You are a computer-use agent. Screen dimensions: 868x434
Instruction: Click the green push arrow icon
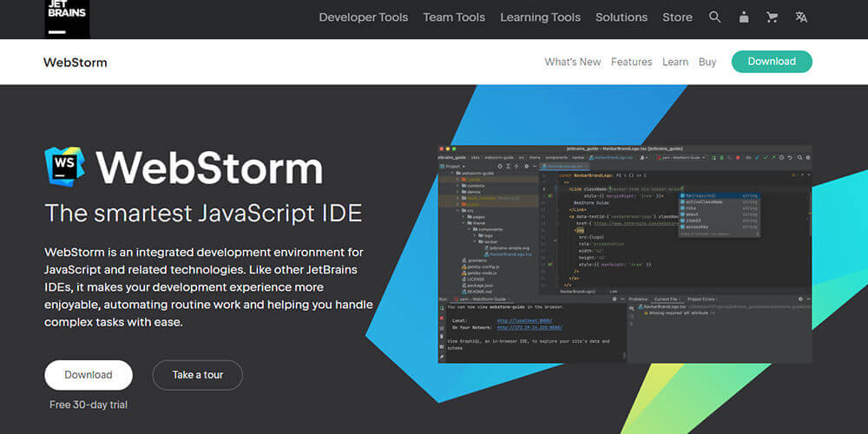[x=773, y=158]
